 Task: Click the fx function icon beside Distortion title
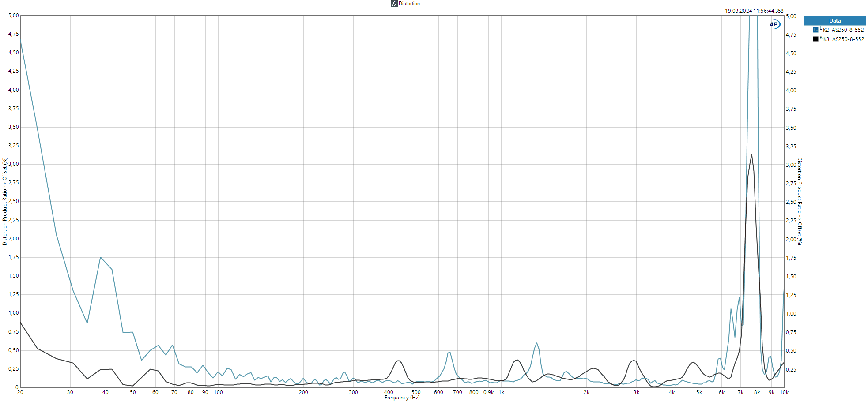point(394,4)
